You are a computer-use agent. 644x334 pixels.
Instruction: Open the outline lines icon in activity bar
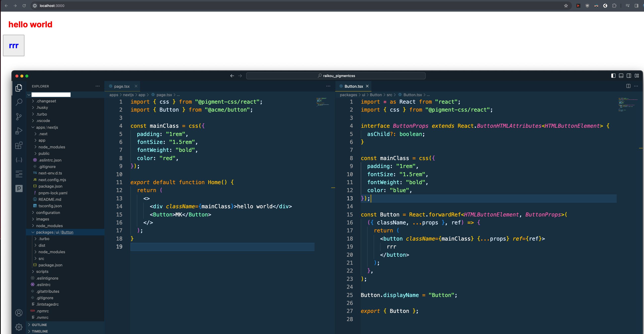click(19, 174)
